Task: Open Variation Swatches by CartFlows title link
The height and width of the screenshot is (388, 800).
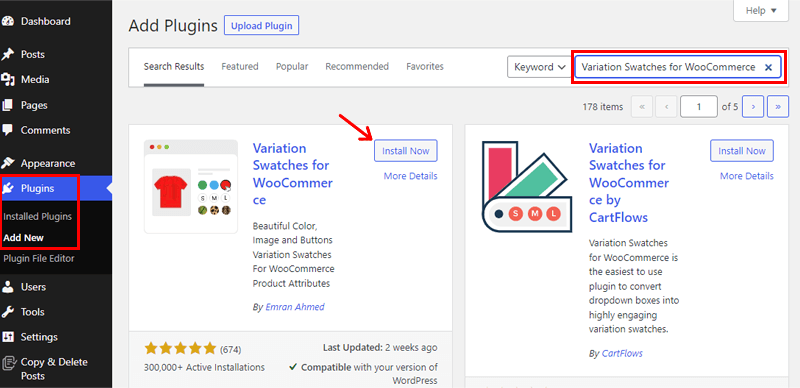Action: (629, 183)
